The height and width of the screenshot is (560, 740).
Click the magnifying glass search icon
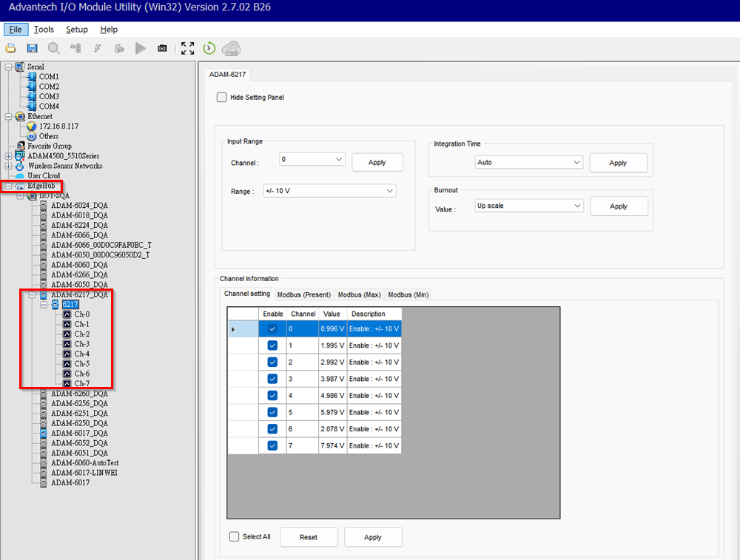(x=54, y=48)
